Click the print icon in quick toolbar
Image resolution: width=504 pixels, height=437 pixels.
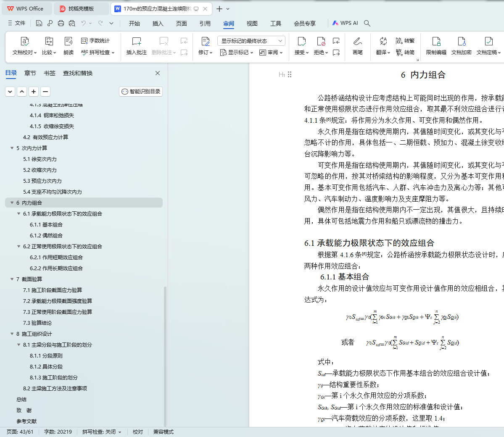61,23
